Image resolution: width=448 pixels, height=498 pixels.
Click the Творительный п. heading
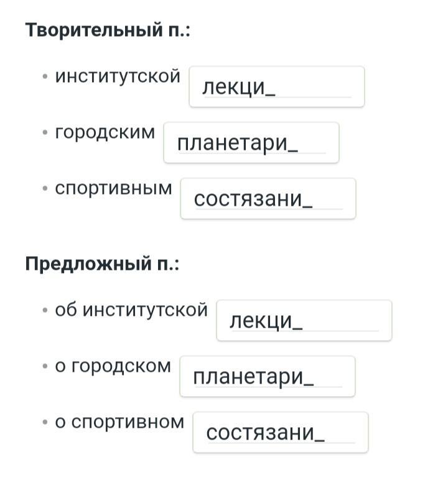(x=108, y=30)
